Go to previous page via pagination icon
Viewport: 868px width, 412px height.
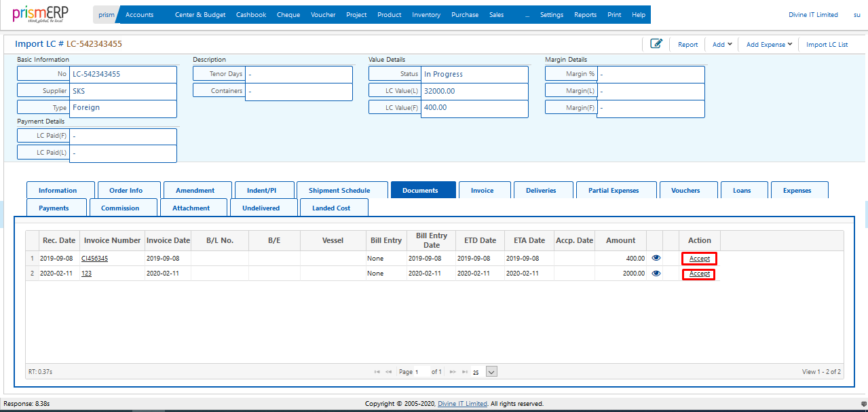(x=388, y=371)
